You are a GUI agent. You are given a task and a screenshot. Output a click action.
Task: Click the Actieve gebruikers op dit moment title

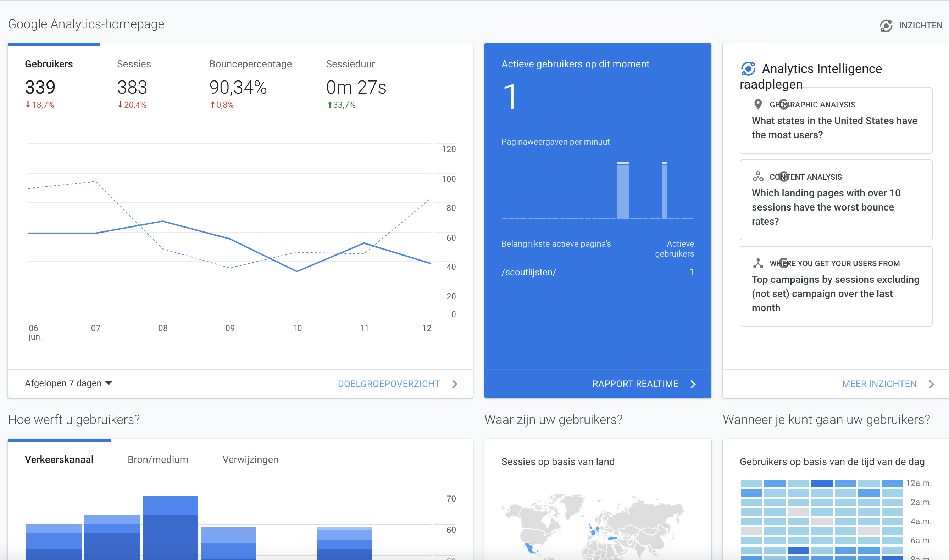(575, 64)
